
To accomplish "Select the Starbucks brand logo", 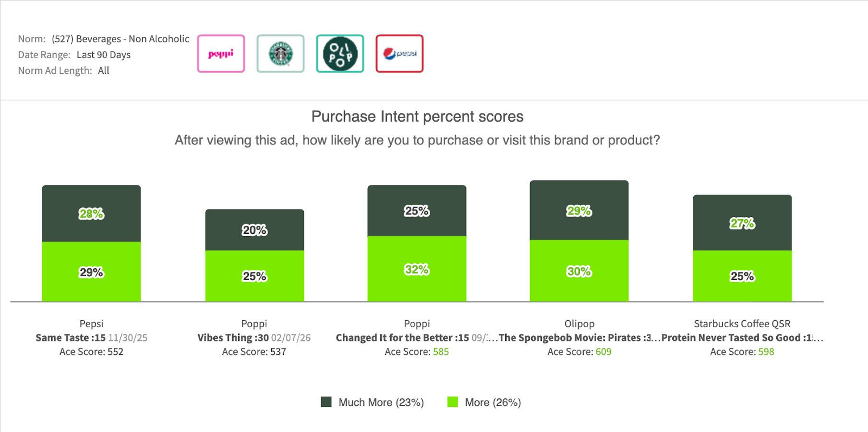I will [280, 54].
